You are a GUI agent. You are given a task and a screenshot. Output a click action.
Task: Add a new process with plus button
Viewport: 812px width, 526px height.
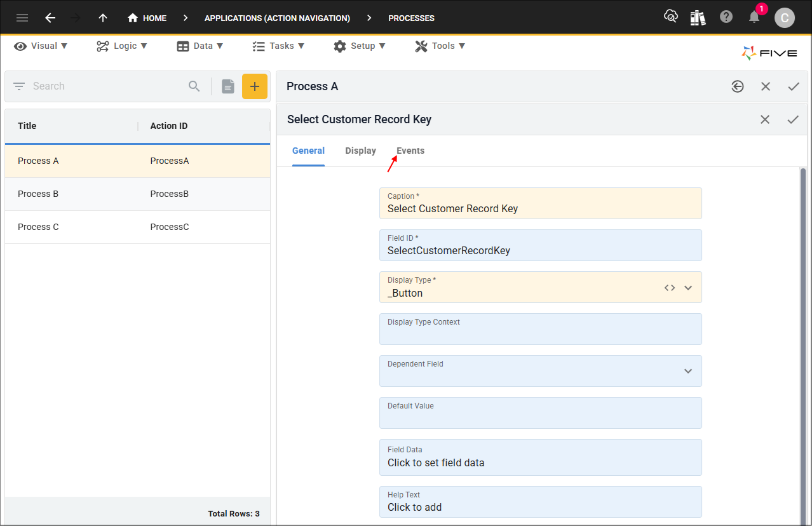255,86
